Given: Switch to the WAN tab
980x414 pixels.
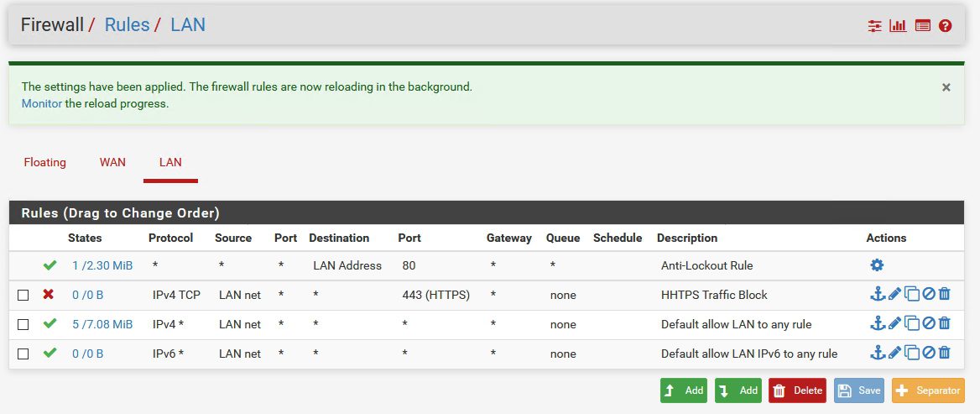Looking at the screenshot, I should click(112, 162).
